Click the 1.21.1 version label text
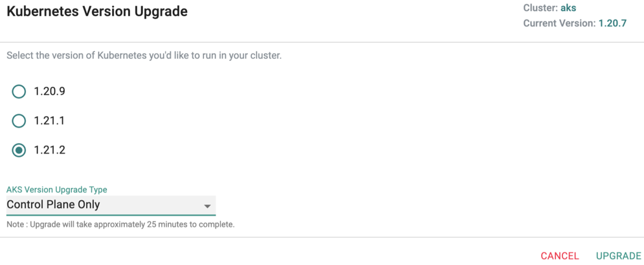This screenshot has width=644, height=265. tap(49, 121)
